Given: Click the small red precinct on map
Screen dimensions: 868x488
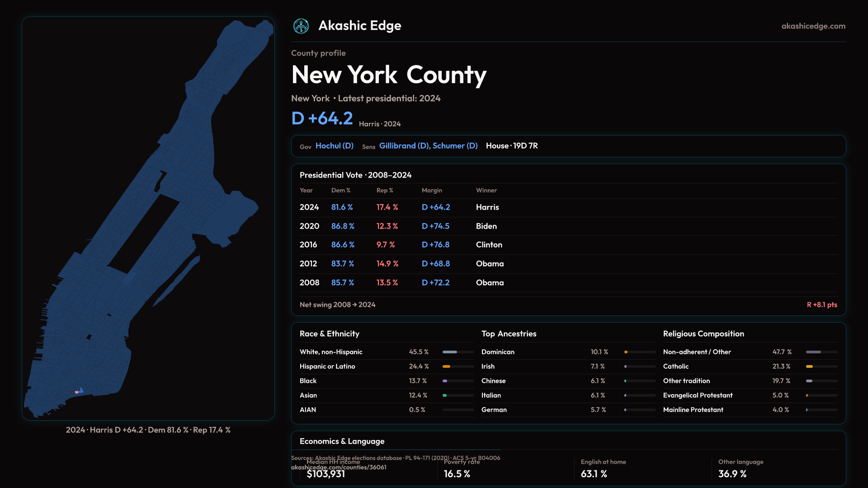Looking at the screenshot, I should point(76,392).
